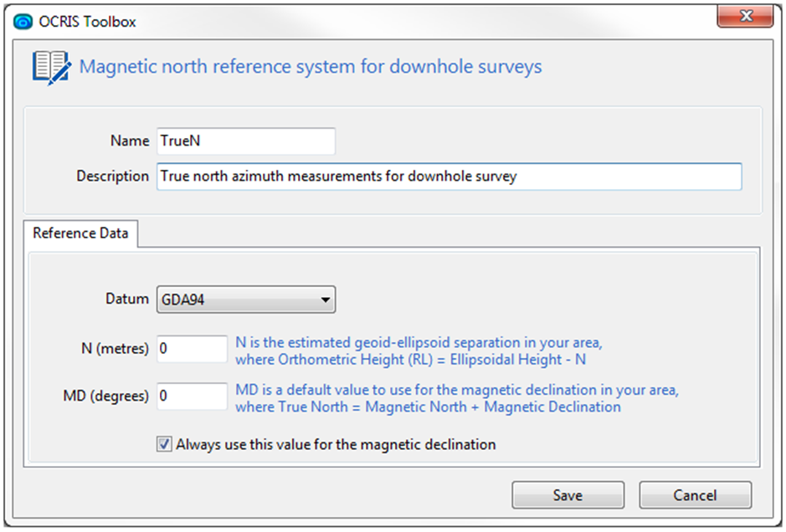The image size is (786, 532).
Task: Click the 'Magnetic north reference system' heading
Action: pos(311,67)
